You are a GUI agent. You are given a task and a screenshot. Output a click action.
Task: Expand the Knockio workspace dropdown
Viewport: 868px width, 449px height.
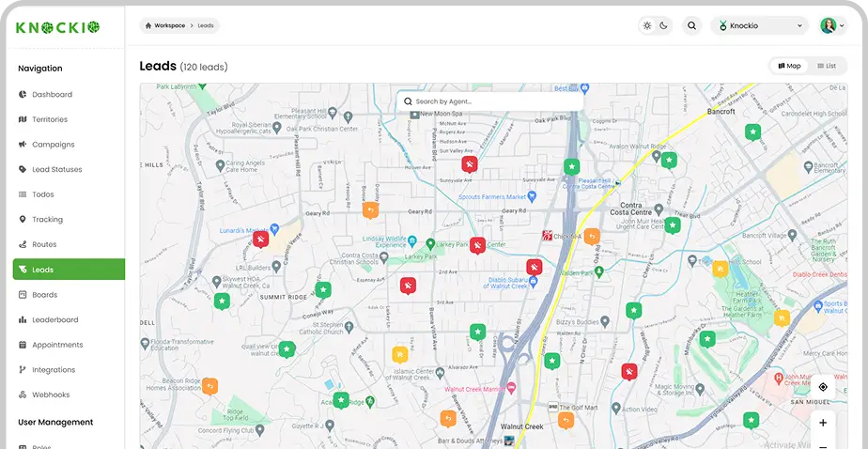pos(761,25)
